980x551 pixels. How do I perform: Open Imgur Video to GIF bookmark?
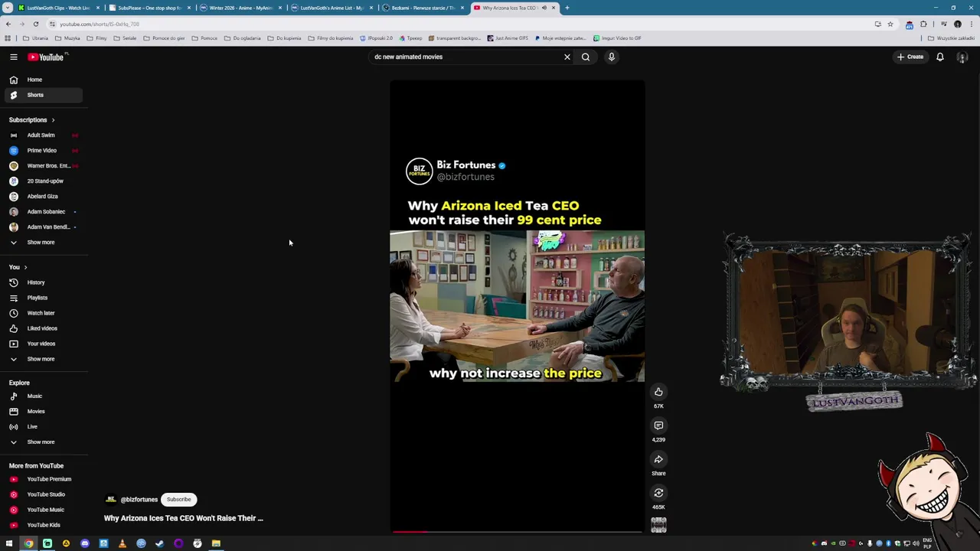click(618, 38)
